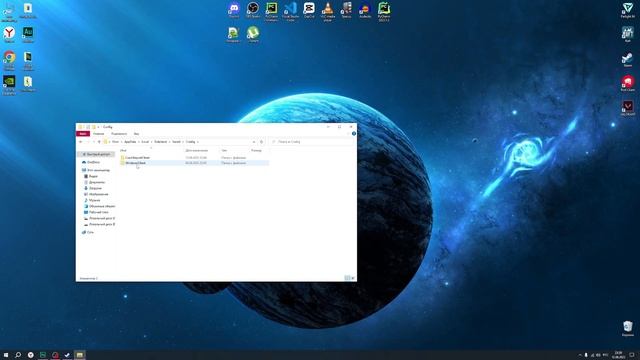
Task: Select the Yandex Browser desktop shortcut
Action: tap(9, 33)
